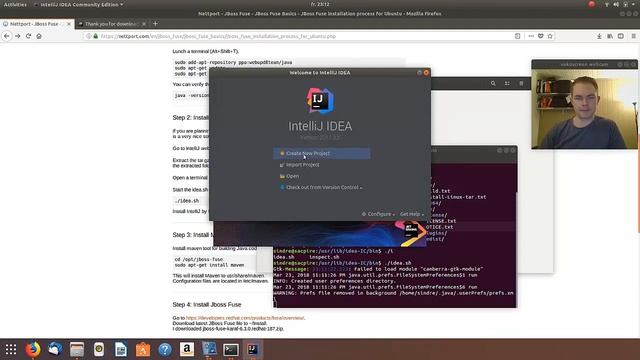Open Firefox page actions (three dots)
The height and width of the screenshot is (360, 640).
pyautogui.click(x=531, y=36)
